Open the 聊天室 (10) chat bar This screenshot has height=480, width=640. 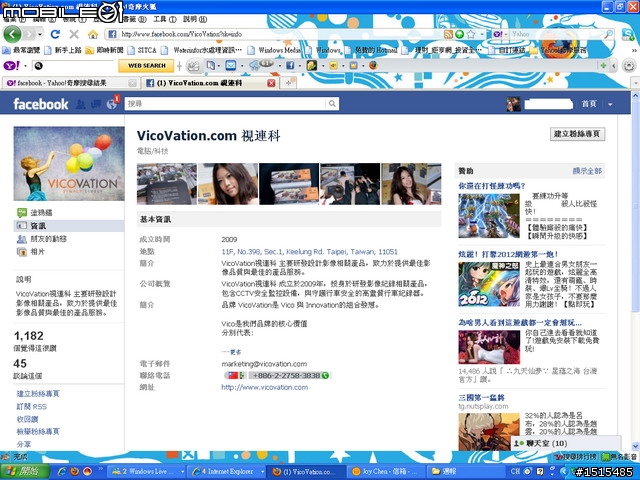coord(566,443)
